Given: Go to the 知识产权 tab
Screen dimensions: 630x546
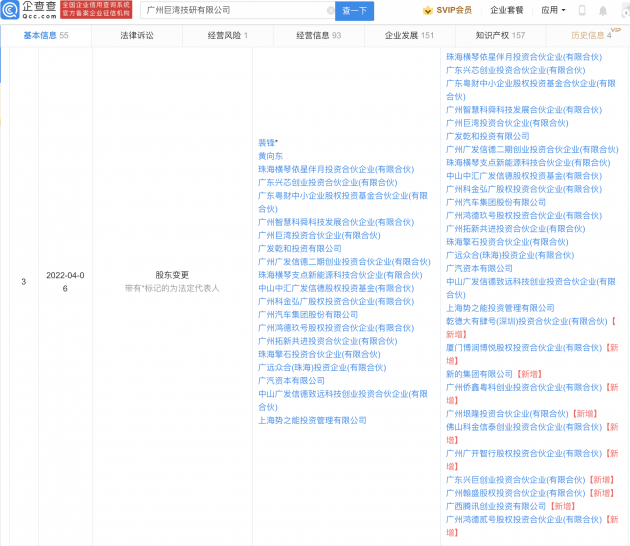Looking at the screenshot, I should pos(501,35).
